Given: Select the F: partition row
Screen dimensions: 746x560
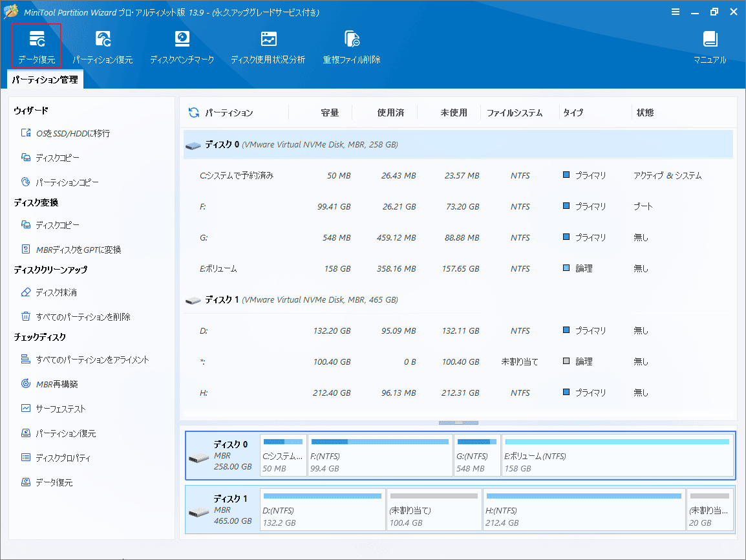Looking at the screenshot, I should 458,206.
